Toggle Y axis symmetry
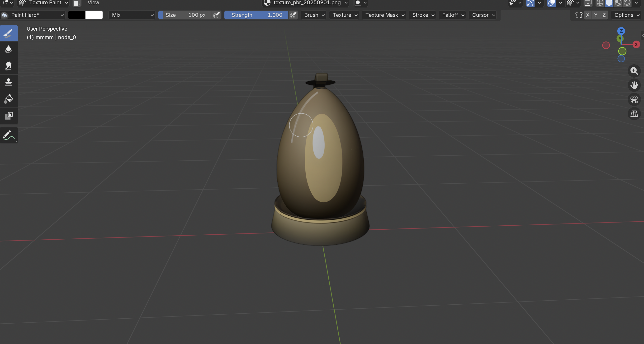This screenshot has width=644, height=344. (596, 15)
